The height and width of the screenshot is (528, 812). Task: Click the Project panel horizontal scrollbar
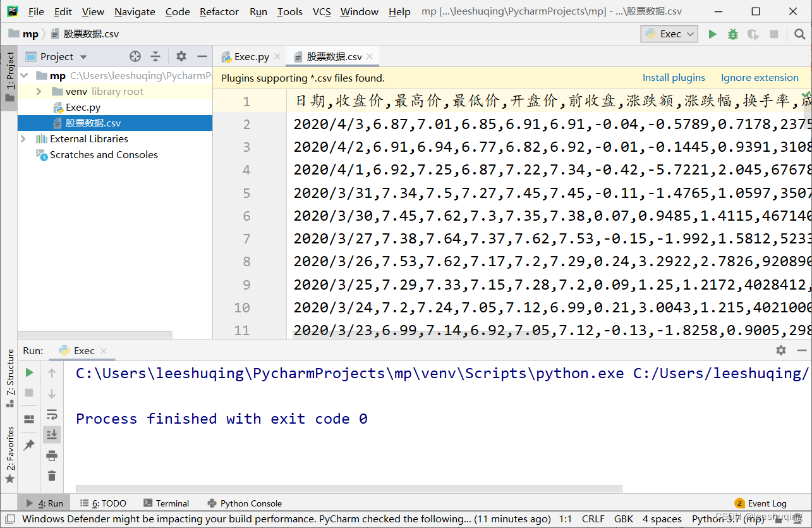click(x=95, y=335)
